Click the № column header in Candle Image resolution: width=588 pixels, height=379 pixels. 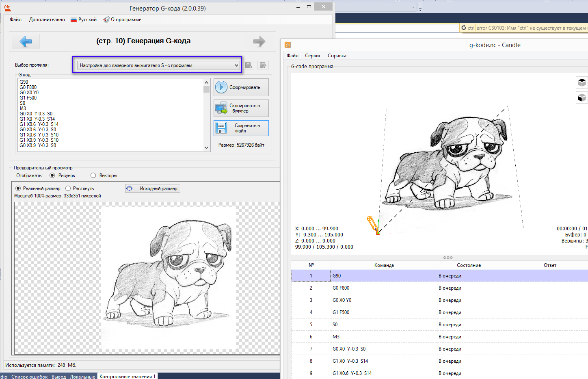pos(311,265)
